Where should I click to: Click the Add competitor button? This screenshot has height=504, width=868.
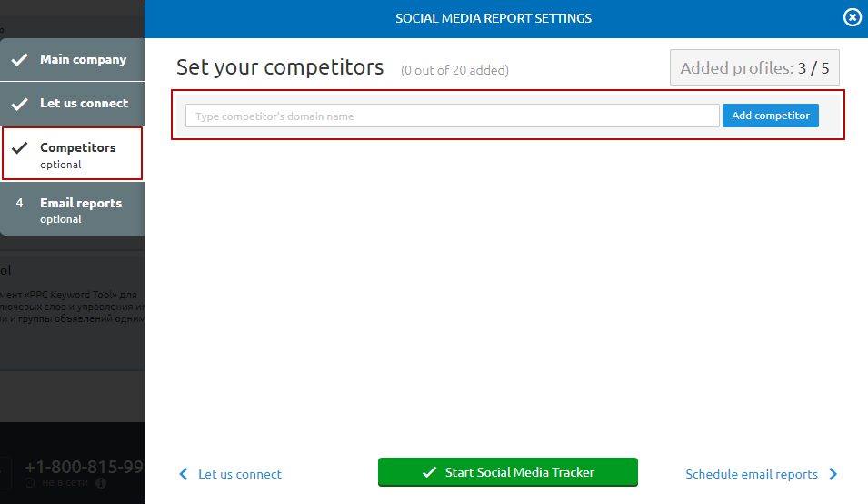[770, 116]
